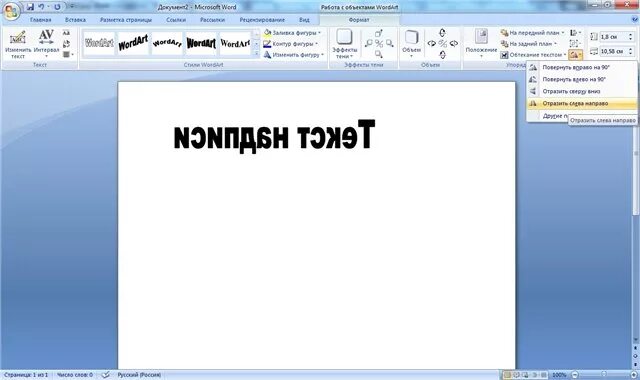This screenshot has height=380, width=640.
Task: Nudge shadow right icon
Action: click(x=390, y=44)
